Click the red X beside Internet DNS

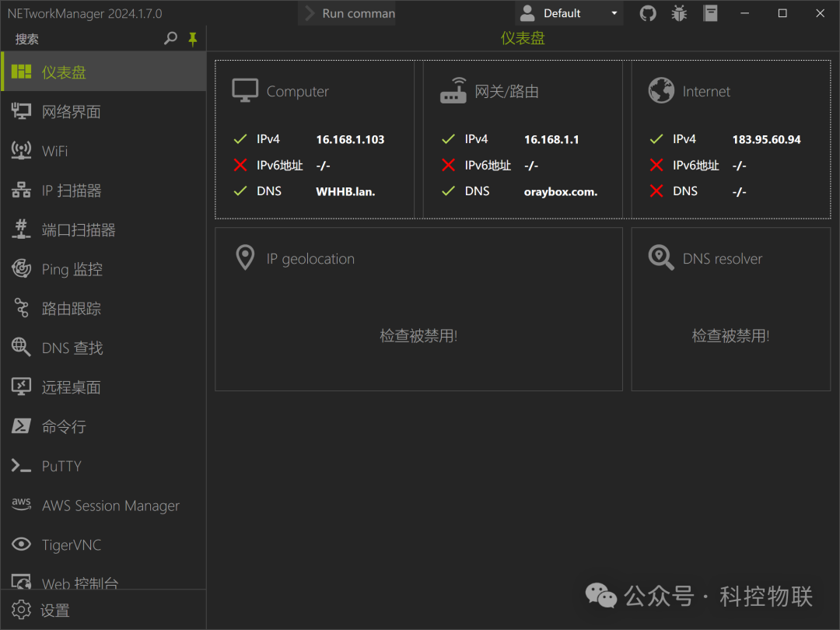(x=656, y=191)
